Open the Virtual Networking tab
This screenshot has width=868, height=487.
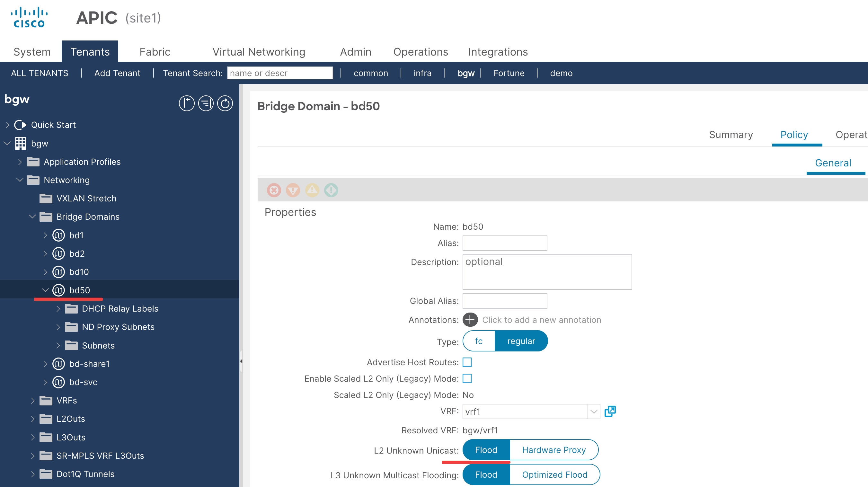[x=259, y=52]
